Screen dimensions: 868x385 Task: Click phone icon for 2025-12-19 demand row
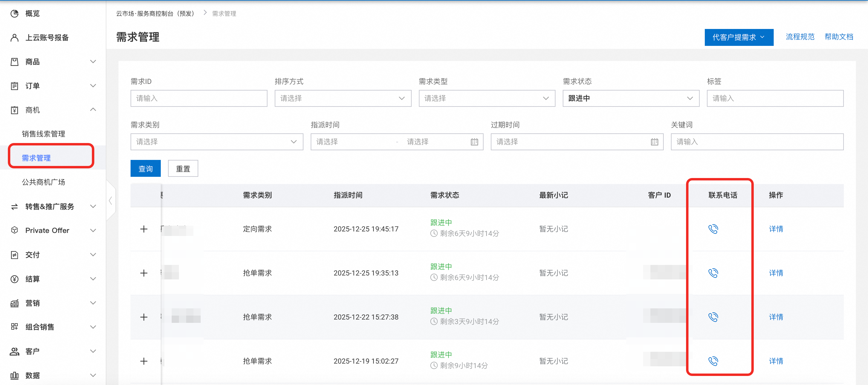pos(713,361)
